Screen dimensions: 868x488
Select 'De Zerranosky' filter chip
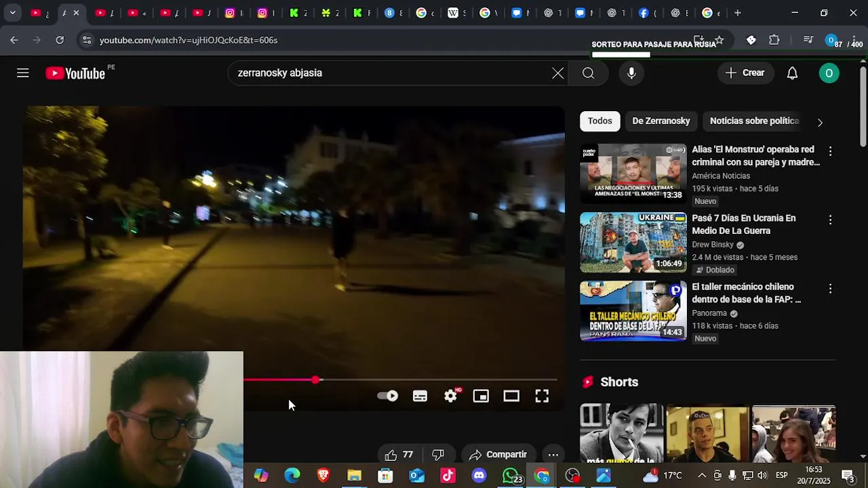(x=661, y=121)
